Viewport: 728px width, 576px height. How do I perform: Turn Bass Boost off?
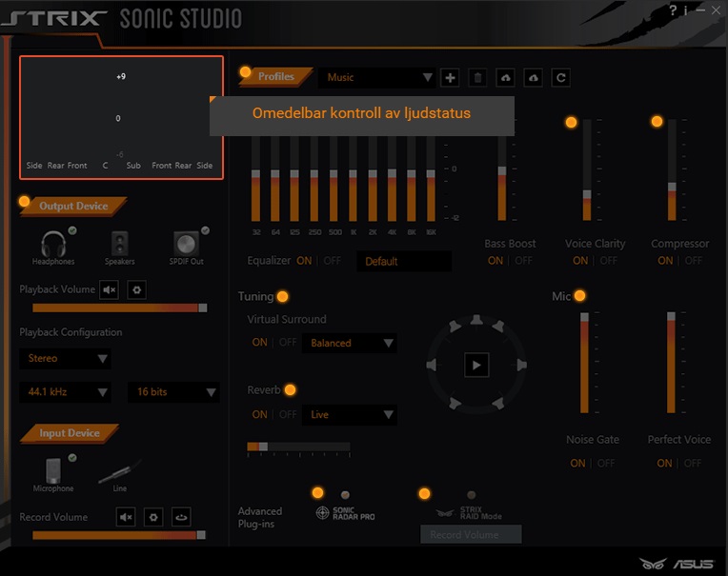pyautogui.click(x=524, y=261)
